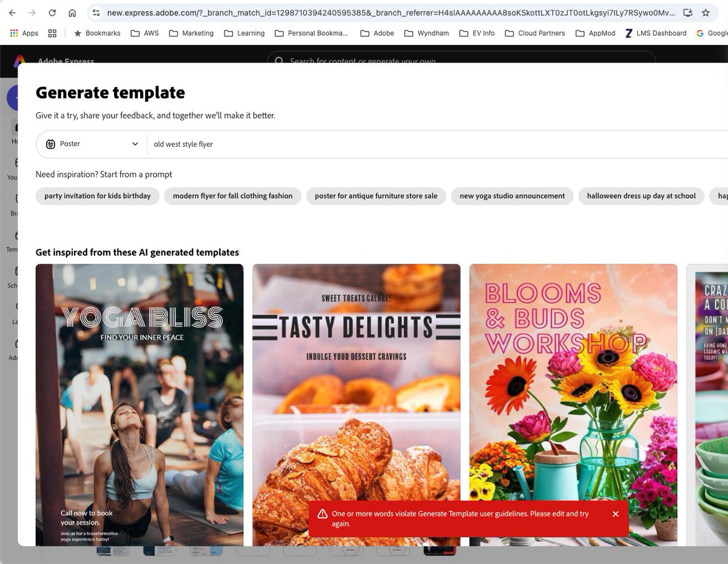Open site information icon in address bar
Viewport: 728px width, 564px height.
pyautogui.click(x=96, y=13)
